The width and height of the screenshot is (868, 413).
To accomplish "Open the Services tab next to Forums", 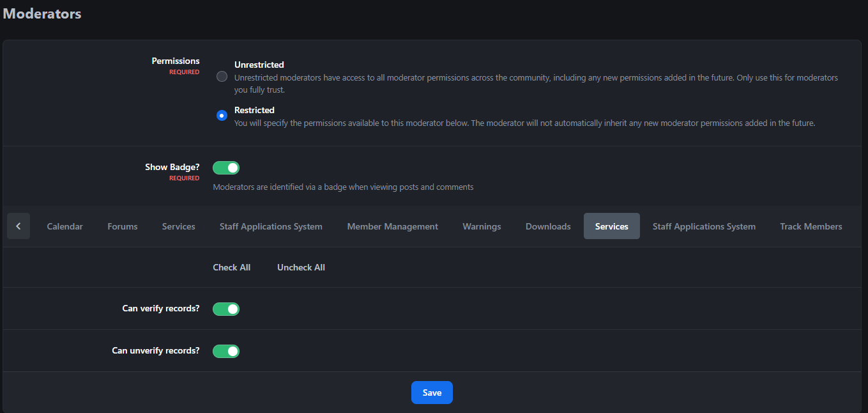I will (x=179, y=226).
